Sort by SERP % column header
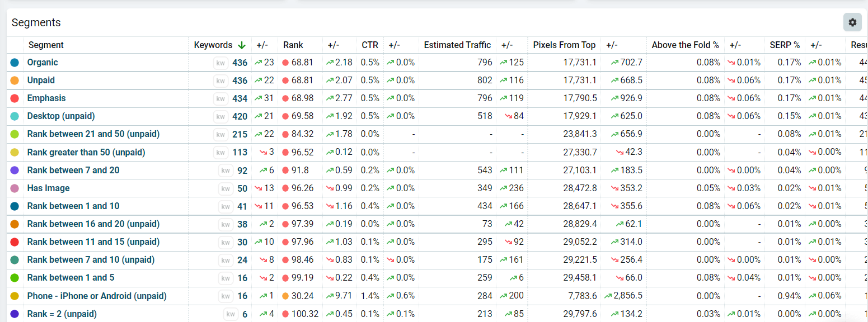The image size is (868, 322). [785, 45]
